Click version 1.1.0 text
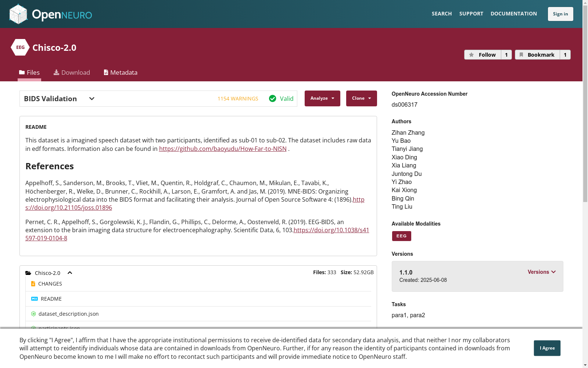 [406, 272]
